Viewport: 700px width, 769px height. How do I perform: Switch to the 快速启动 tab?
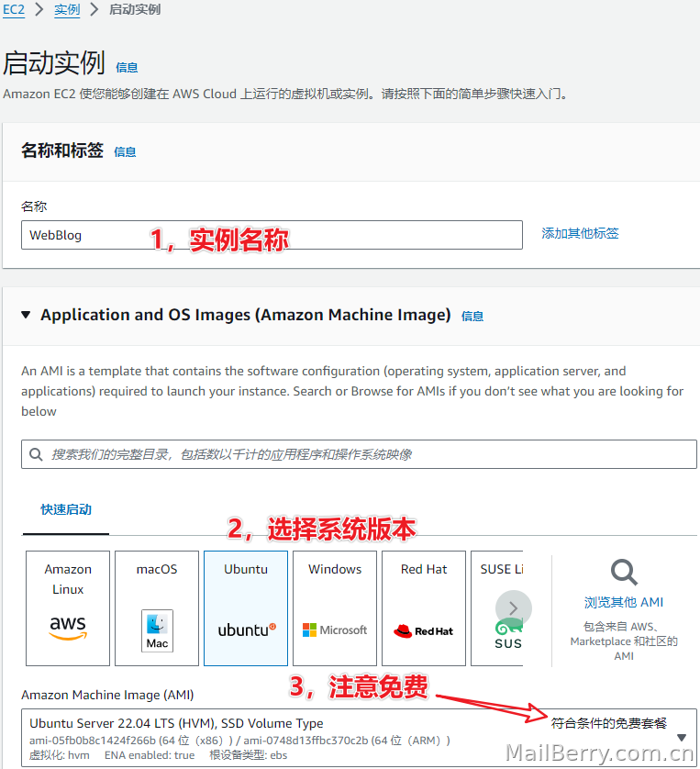pyautogui.click(x=66, y=509)
